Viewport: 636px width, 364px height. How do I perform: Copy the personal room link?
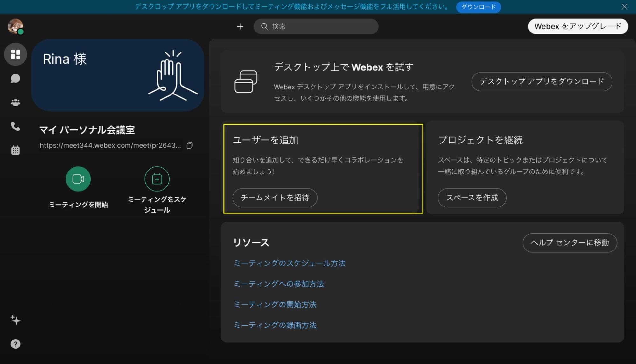(x=190, y=145)
